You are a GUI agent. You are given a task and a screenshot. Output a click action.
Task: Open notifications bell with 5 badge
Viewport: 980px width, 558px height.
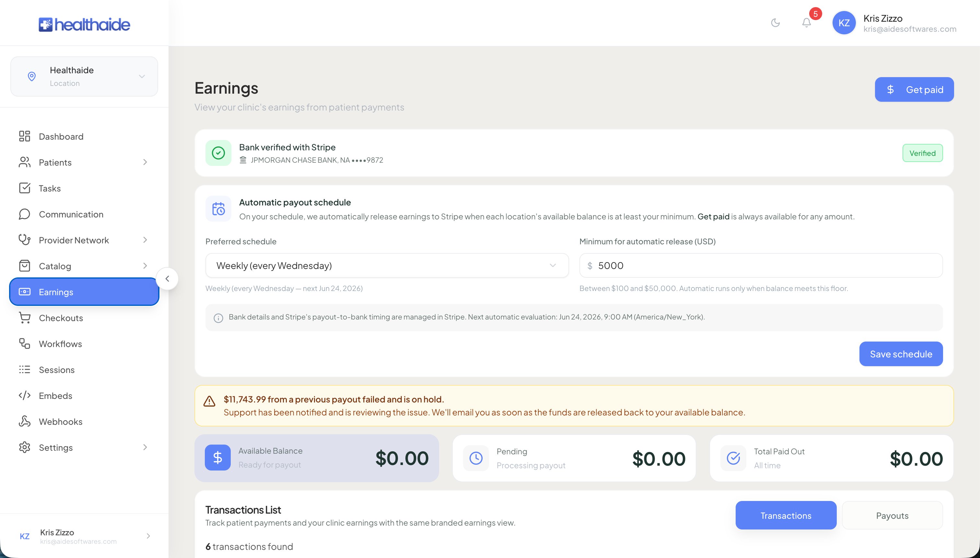click(806, 23)
